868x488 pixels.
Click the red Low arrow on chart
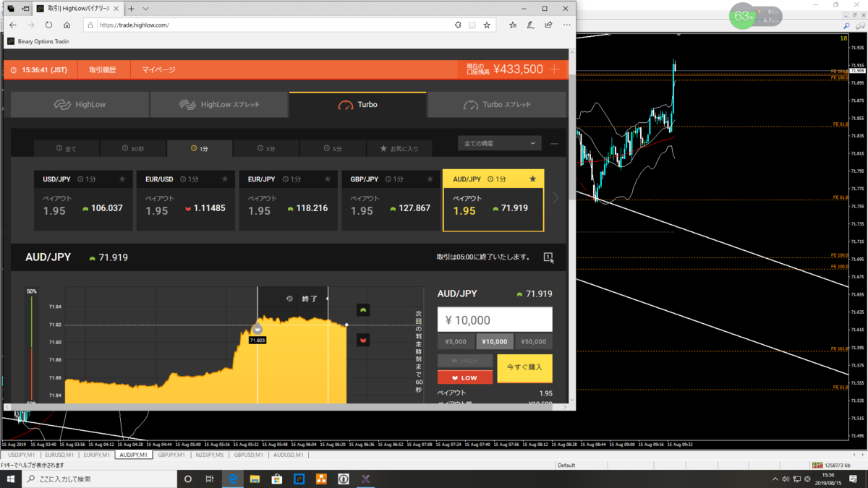coord(363,340)
